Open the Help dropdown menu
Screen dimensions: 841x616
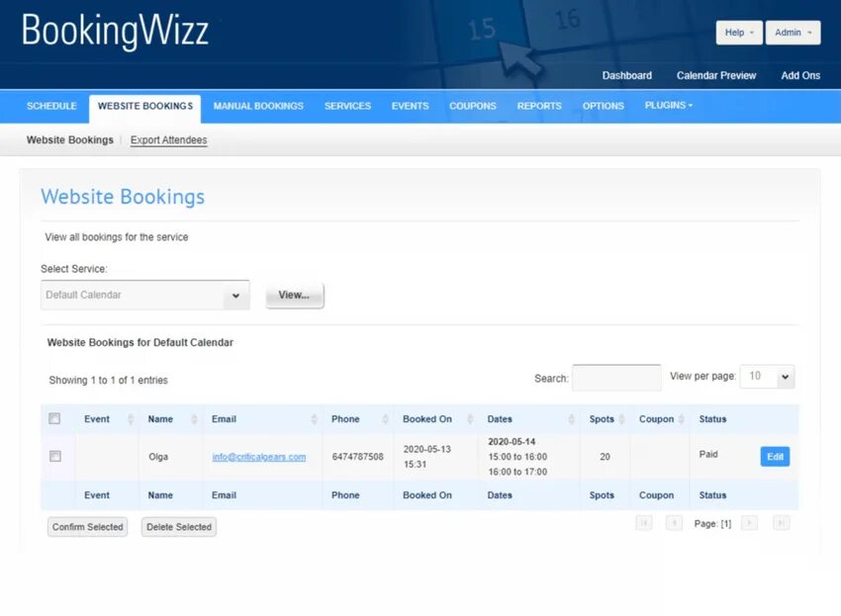pyautogui.click(x=739, y=33)
